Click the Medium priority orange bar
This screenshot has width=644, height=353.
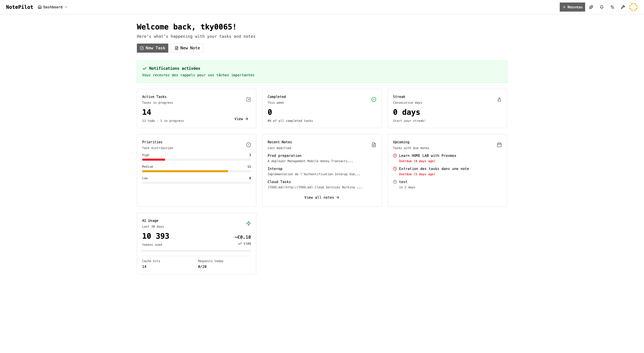(x=185, y=171)
